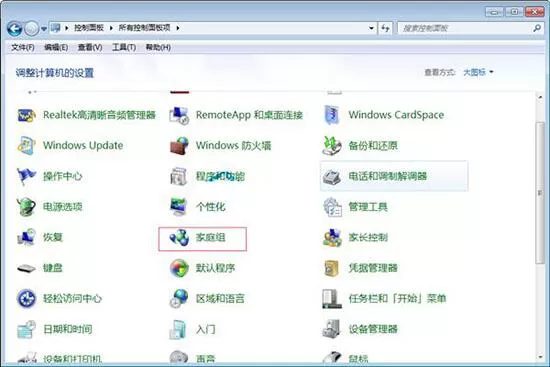Open the 备份和还原 icon
This screenshot has width=550, height=367.
(332, 146)
